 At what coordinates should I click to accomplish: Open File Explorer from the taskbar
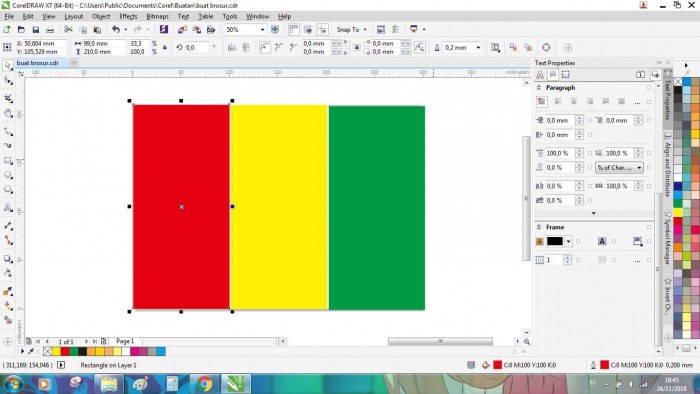tap(108, 384)
